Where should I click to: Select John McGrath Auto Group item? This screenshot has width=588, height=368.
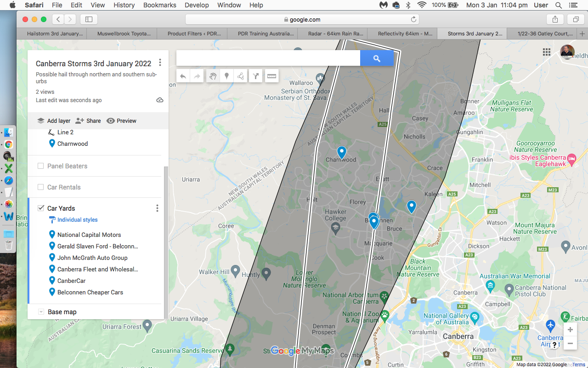pos(92,258)
